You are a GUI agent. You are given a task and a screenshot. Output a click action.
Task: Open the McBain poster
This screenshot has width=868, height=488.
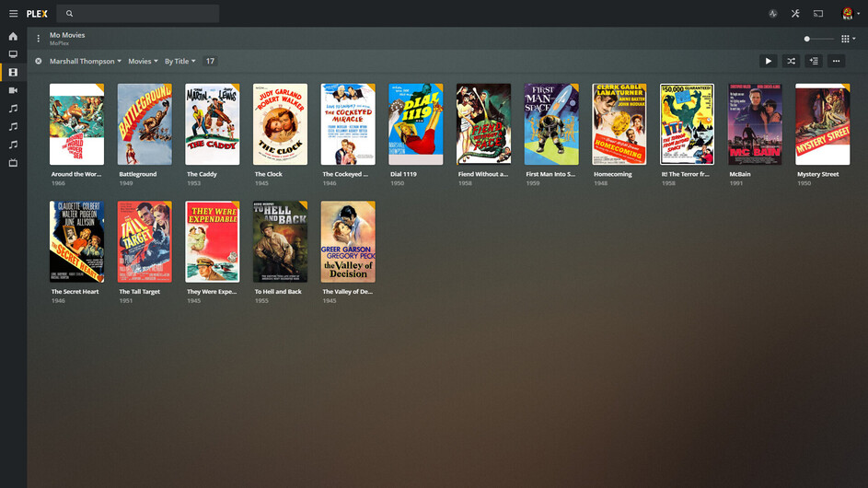pos(755,124)
